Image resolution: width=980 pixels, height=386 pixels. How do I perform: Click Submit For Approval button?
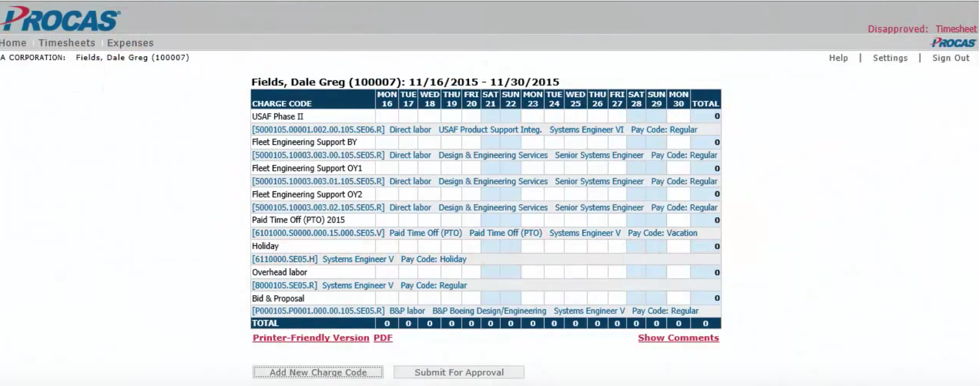pyautogui.click(x=459, y=372)
